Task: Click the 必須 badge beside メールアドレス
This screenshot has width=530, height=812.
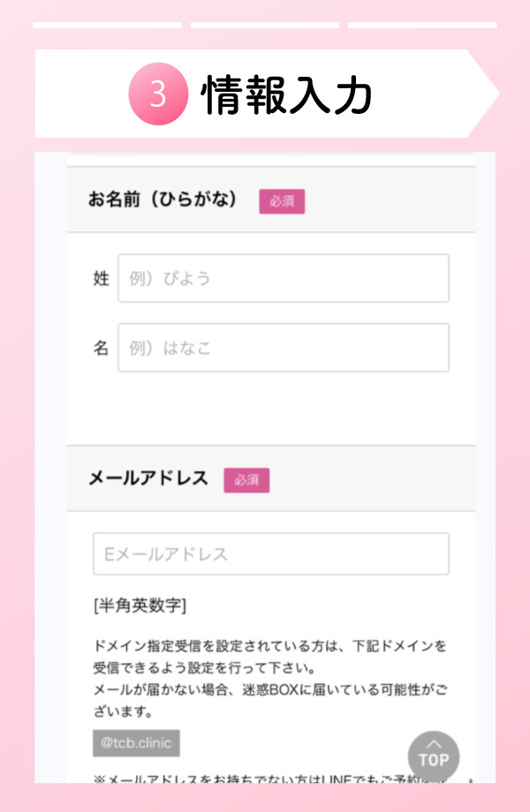Action: click(x=246, y=480)
